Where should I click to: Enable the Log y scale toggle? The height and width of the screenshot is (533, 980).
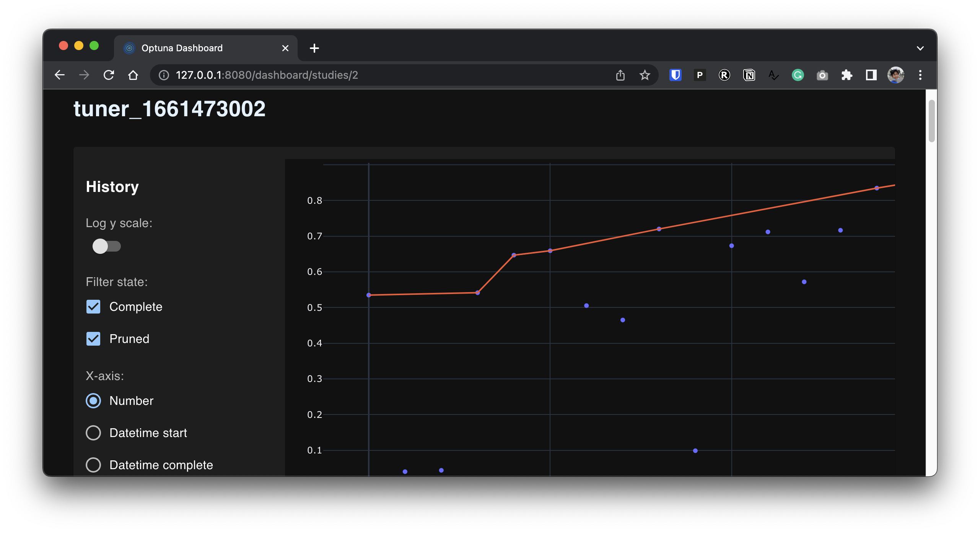pyautogui.click(x=106, y=246)
